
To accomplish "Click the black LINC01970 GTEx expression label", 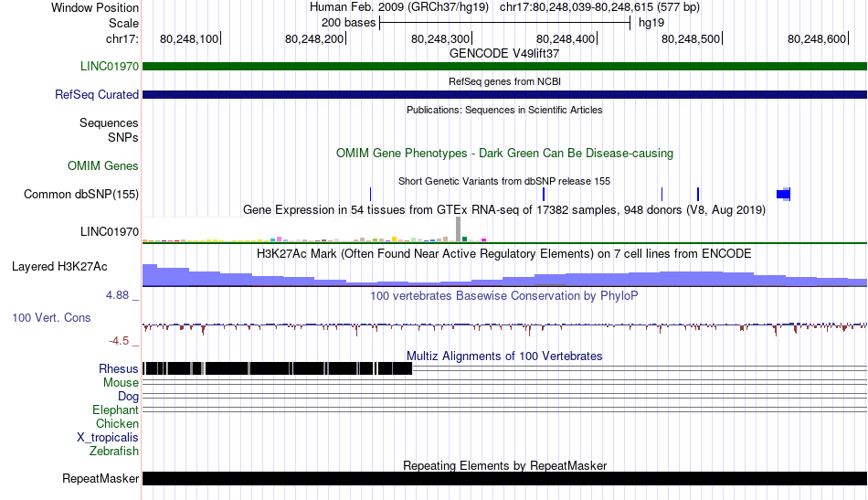I will (x=110, y=232).
